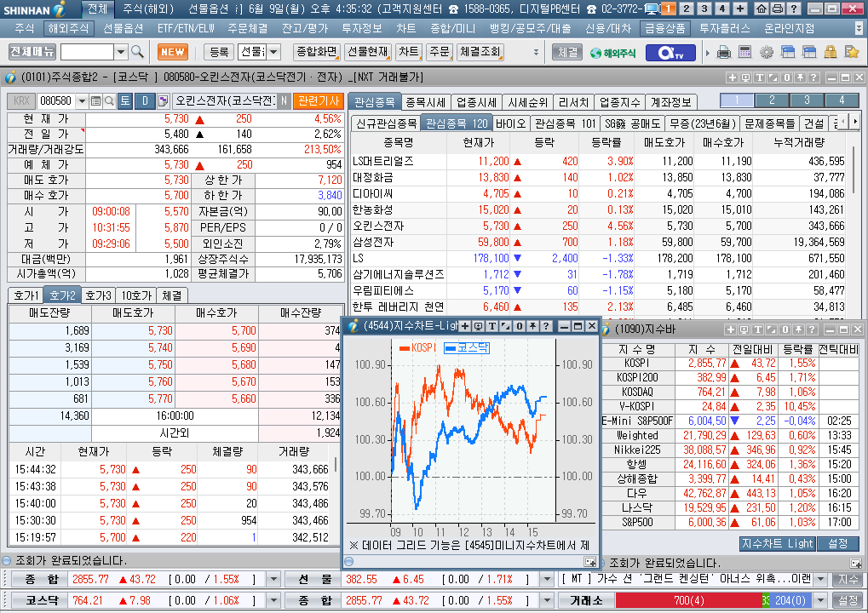The width and height of the screenshot is (868, 613).
Task: Switch to 업종지수 tab
Action: click(619, 102)
